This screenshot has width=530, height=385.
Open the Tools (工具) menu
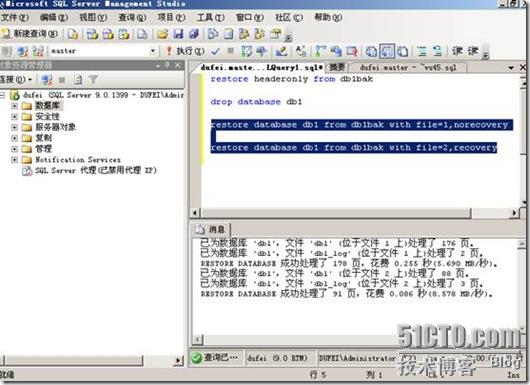(x=211, y=17)
